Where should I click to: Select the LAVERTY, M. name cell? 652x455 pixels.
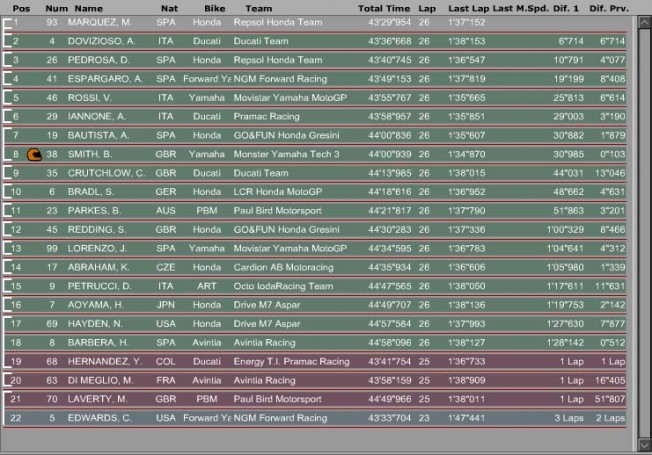pyautogui.click(x=97, y=399)
